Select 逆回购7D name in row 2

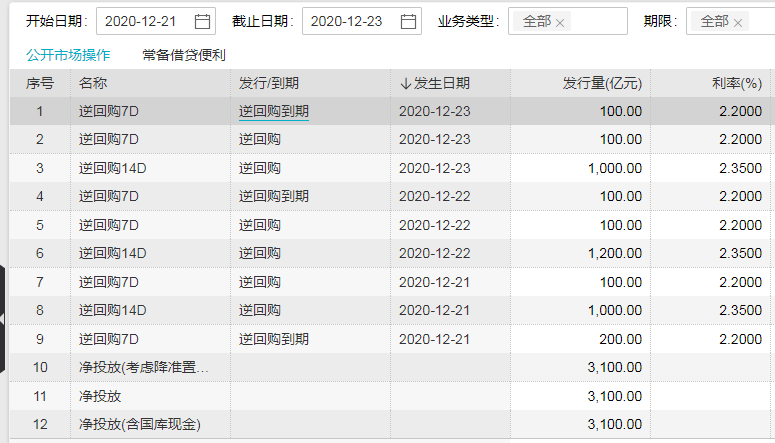(109, 139)
